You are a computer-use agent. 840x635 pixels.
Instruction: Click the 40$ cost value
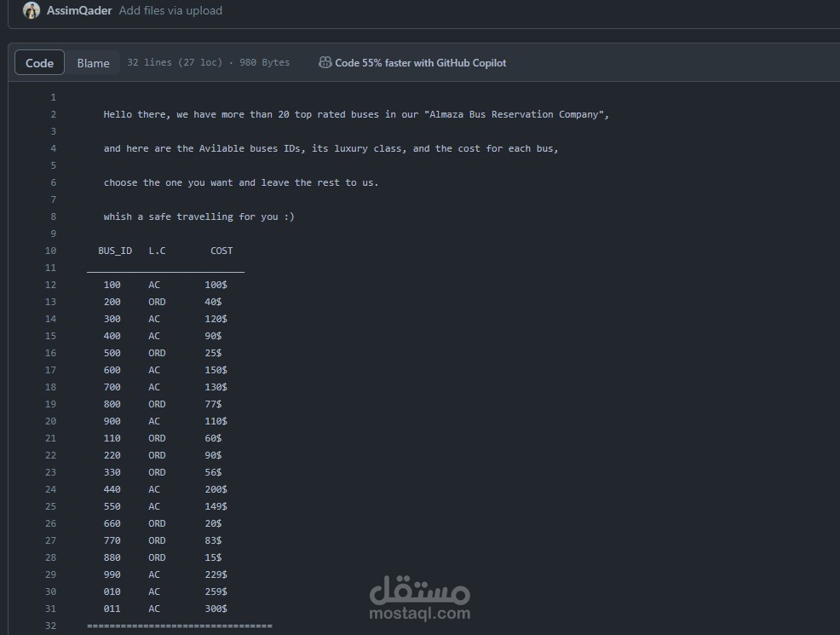pyautogui.click(x=213, y=302)
